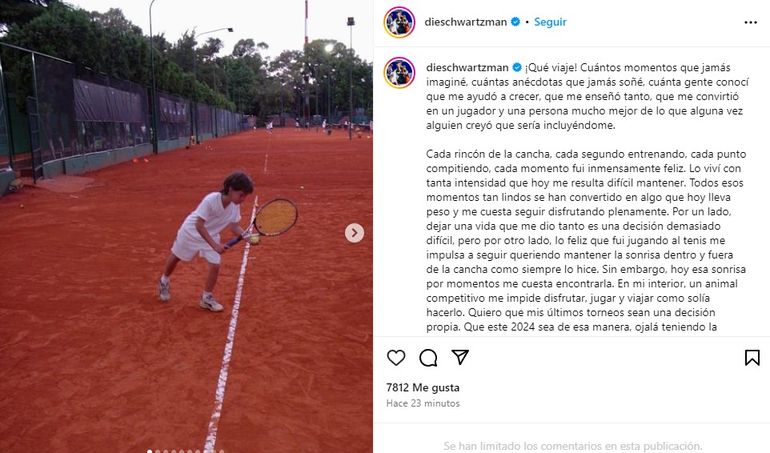Open dieschwartzman profile from the header username
Screen dimensions: 770x453
(466, 22)
